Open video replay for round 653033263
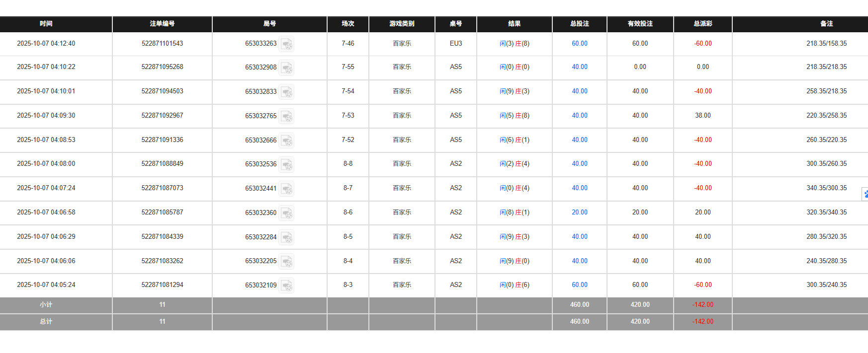868x353 pixels. [286, 44]
